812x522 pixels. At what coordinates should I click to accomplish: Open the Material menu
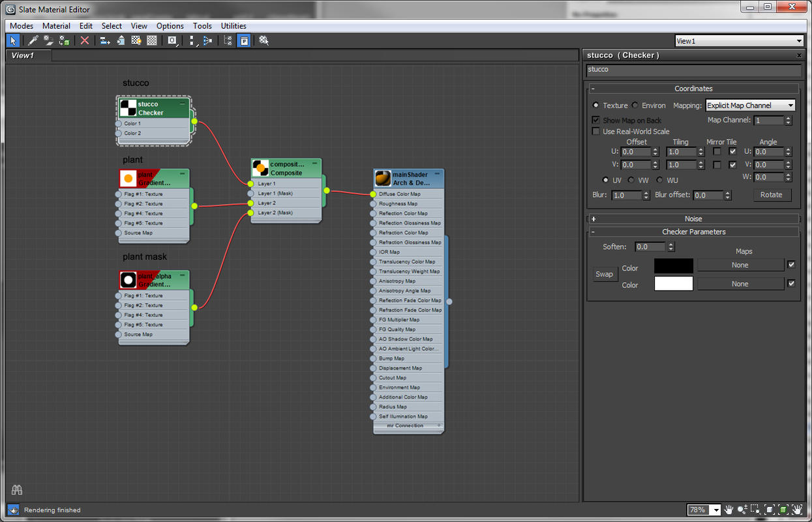pos(56,26)
